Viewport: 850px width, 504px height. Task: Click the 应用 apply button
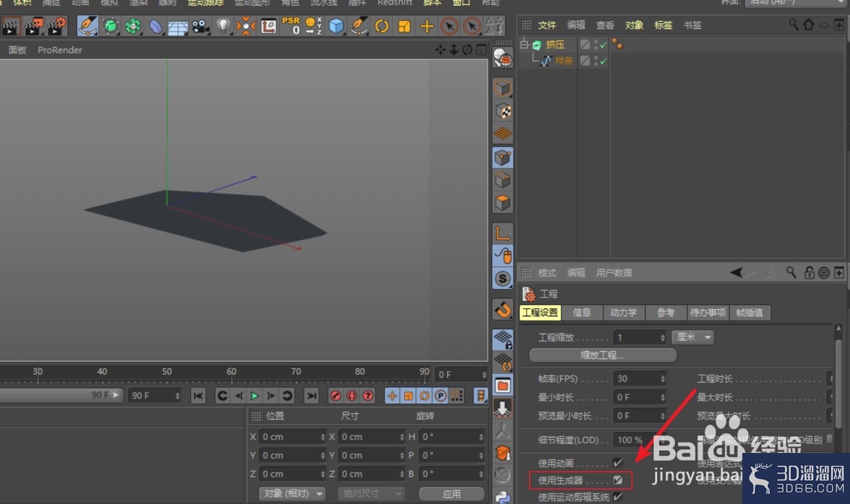click(x=451, y=493)
